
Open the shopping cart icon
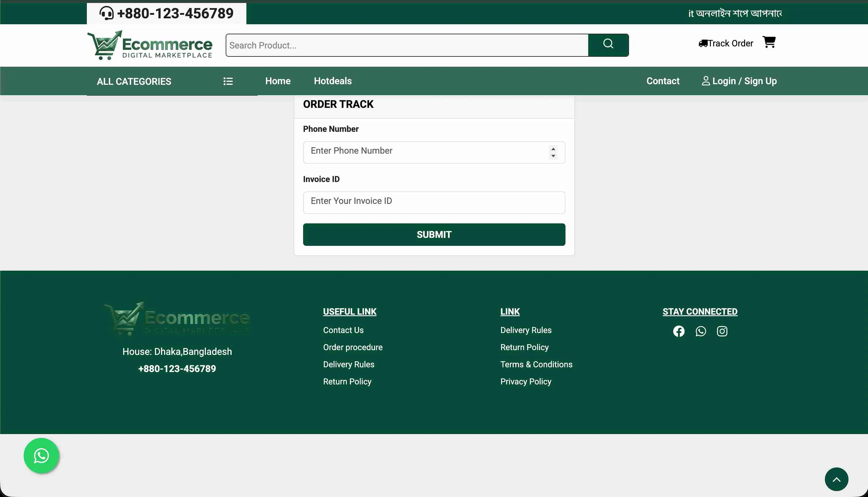tap(769, 42)
